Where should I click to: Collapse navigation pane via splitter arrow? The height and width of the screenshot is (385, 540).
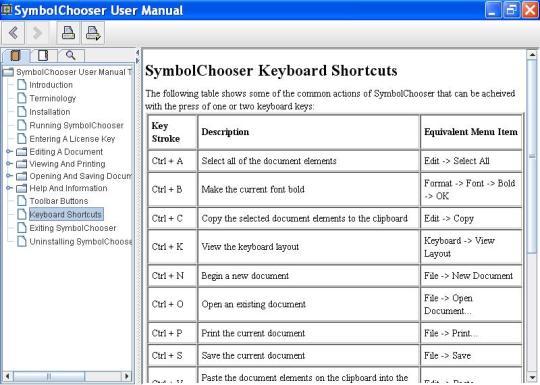pyautogui.click(x=137, y=53)
